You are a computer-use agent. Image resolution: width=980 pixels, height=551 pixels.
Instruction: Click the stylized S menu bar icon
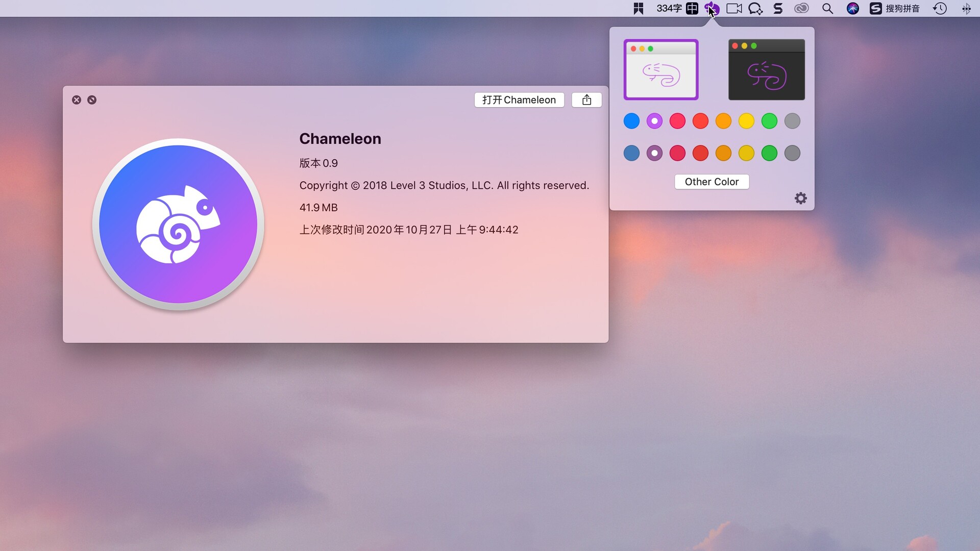778,9
